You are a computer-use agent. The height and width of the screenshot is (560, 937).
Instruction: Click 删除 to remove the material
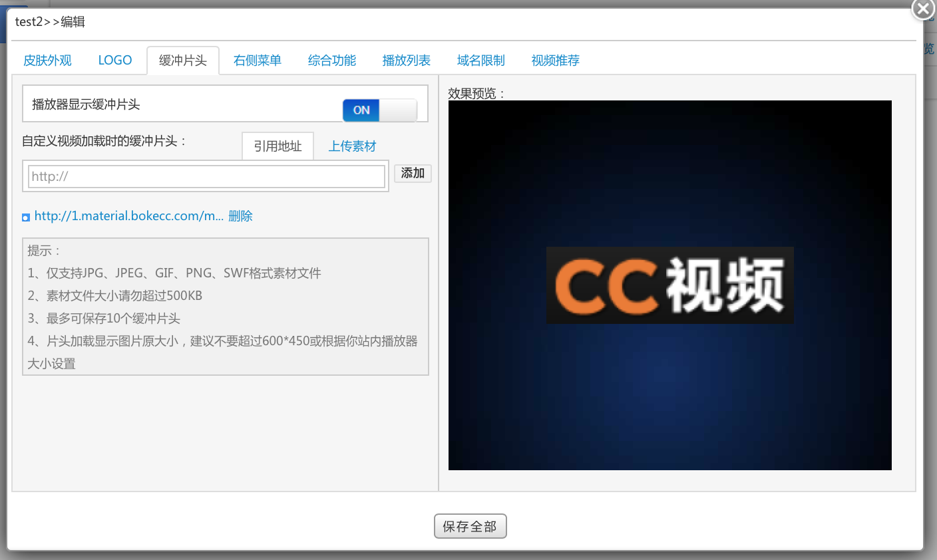[240, 216]
